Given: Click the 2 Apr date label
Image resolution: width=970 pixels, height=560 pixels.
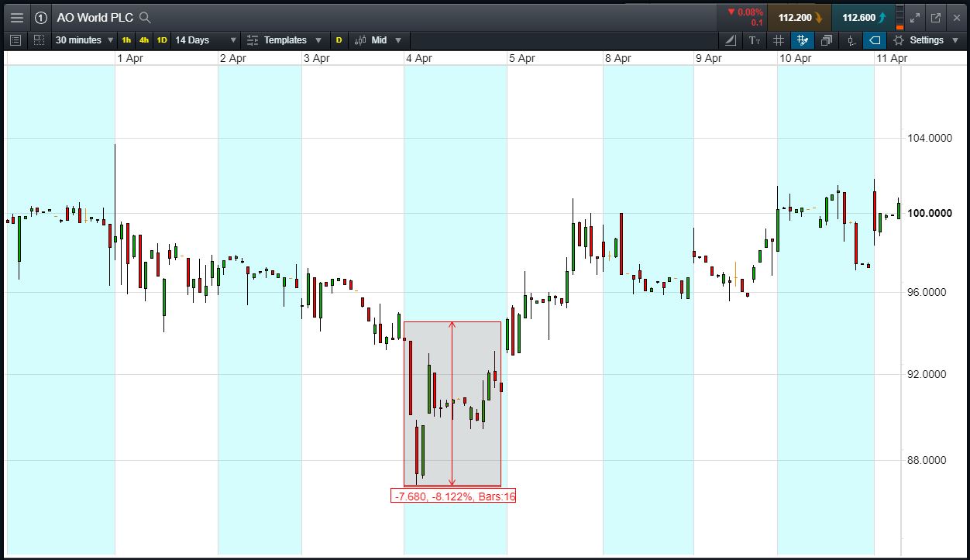Looking at the screenshot, I should tap(233, 58).
